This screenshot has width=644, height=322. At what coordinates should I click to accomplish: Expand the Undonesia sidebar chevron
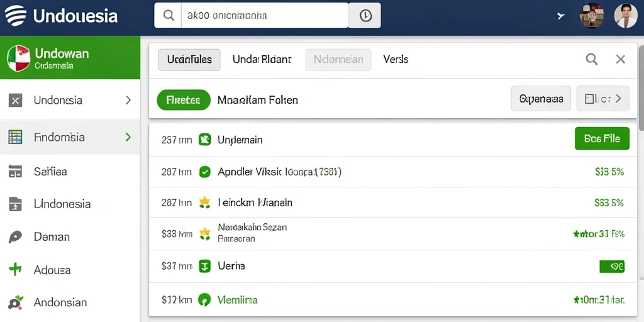pos(128,100)
